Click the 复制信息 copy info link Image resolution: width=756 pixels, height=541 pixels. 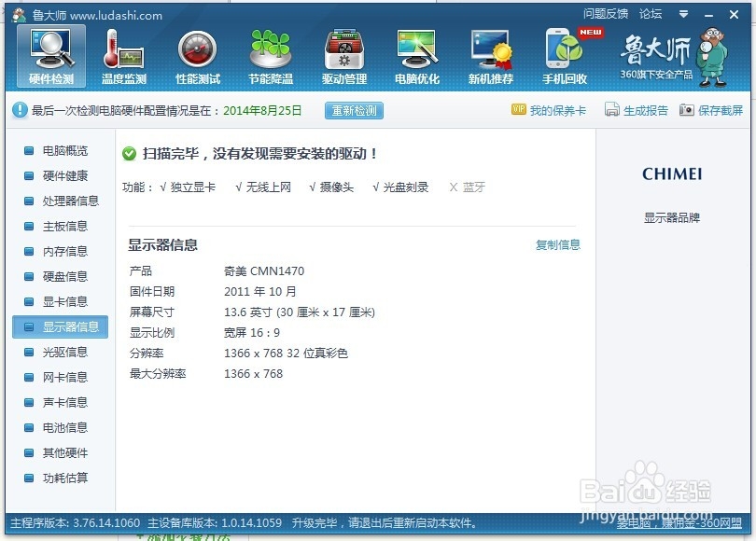point(558,244)
